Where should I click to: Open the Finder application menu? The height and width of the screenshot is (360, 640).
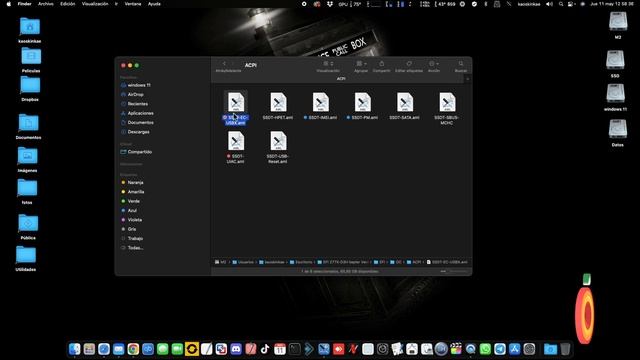coord(24,4)
